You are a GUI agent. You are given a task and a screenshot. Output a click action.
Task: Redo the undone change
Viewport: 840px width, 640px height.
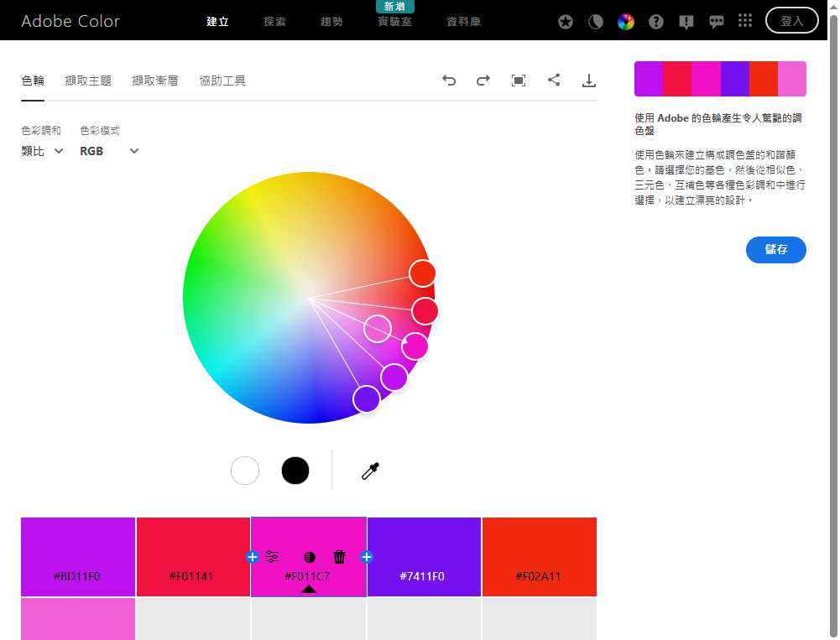(483, 80)
